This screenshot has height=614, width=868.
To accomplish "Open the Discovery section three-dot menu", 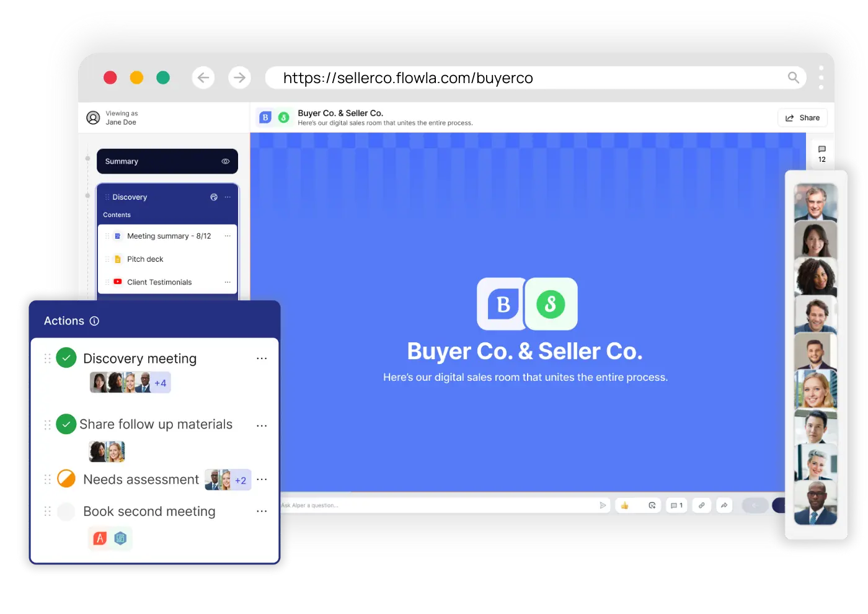I will pyautogui.click(x=228, y=197).
